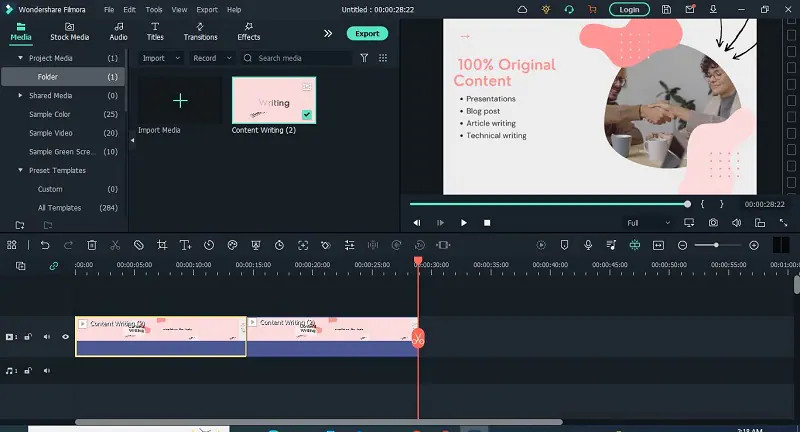Click the undo arrow in timeline toolbar
The image size is (800, 432).
(45, 245)
